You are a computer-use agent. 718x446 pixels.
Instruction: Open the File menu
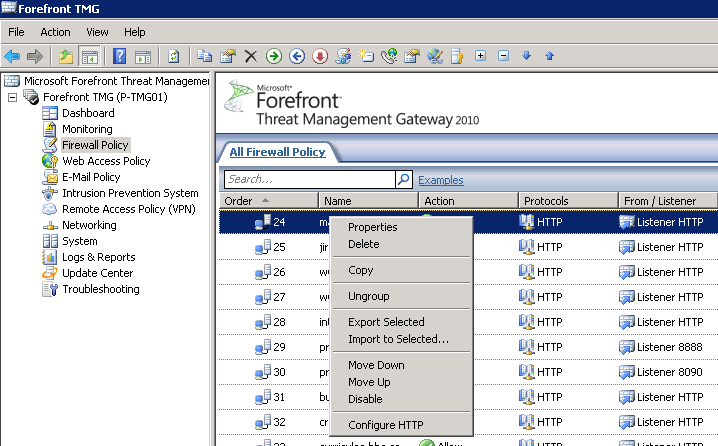(16, 32)
